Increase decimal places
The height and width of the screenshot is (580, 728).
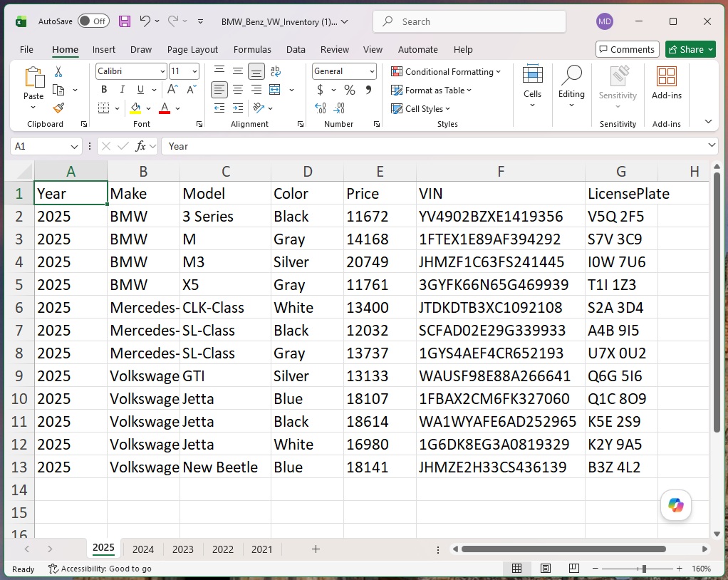[x=321, y=108]
